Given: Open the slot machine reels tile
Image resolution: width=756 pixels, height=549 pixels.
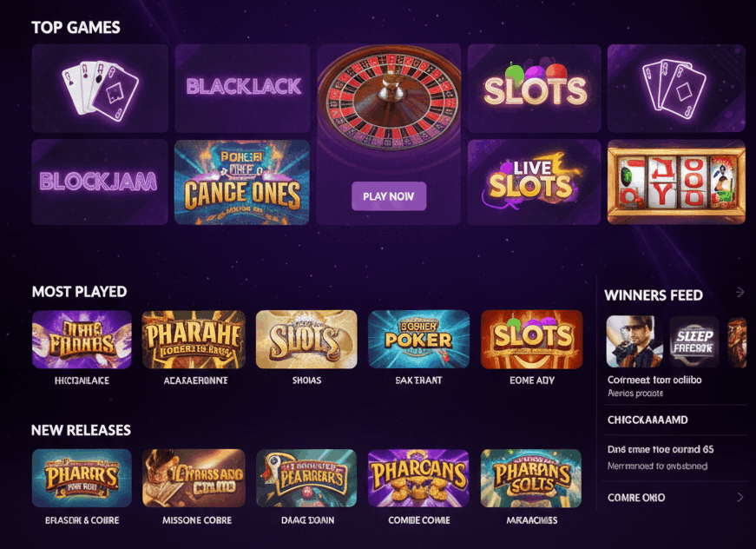Looking at the screenshot, I should click(676, 182).
